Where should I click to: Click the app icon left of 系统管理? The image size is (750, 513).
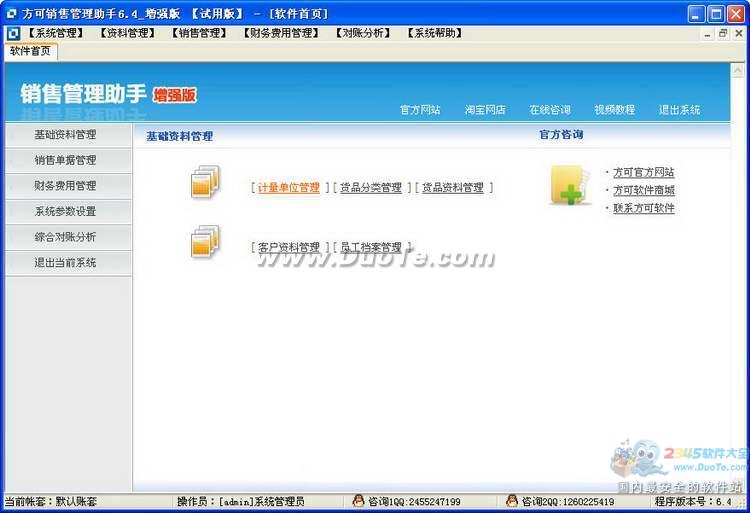(x=13, y=33)
